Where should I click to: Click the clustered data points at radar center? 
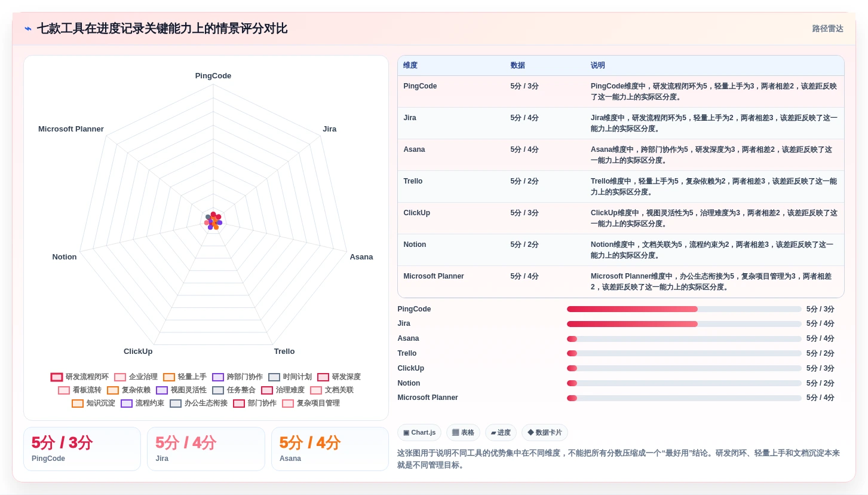click(213, 221)
